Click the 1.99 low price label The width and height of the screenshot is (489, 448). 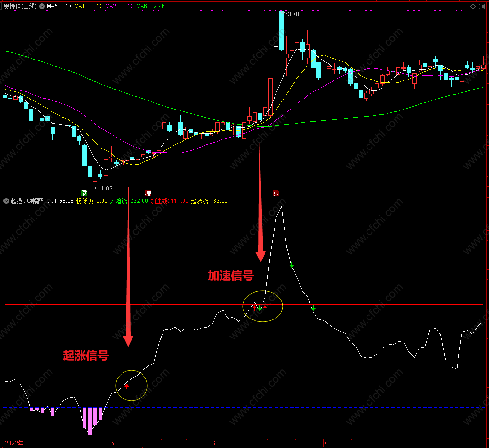point(107,188)
